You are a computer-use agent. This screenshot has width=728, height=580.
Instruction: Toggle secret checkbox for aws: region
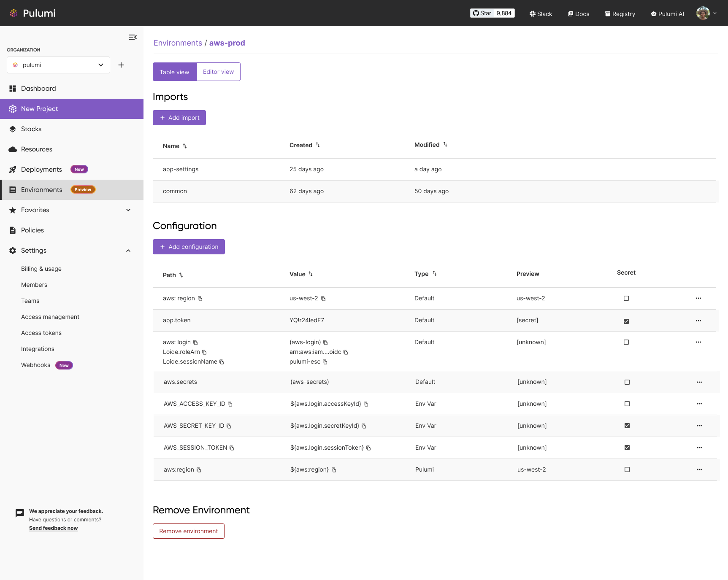coord(626,298)
